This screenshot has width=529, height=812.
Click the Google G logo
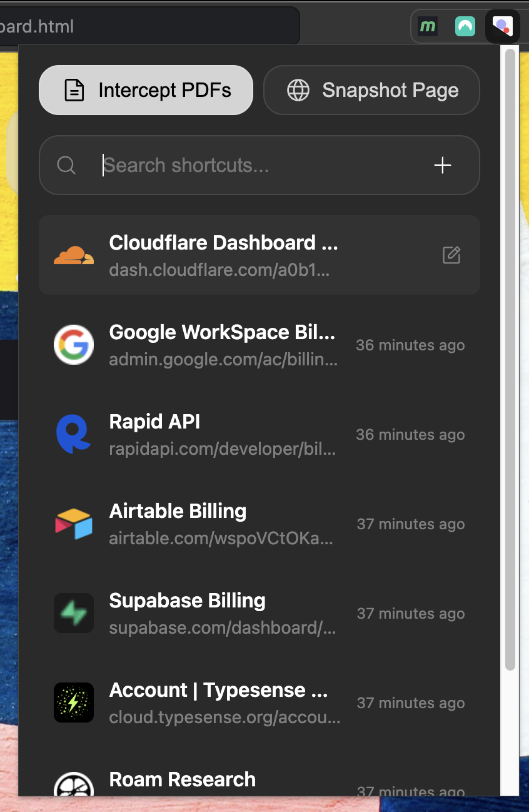pyautogui.click(x=74, y=345)
